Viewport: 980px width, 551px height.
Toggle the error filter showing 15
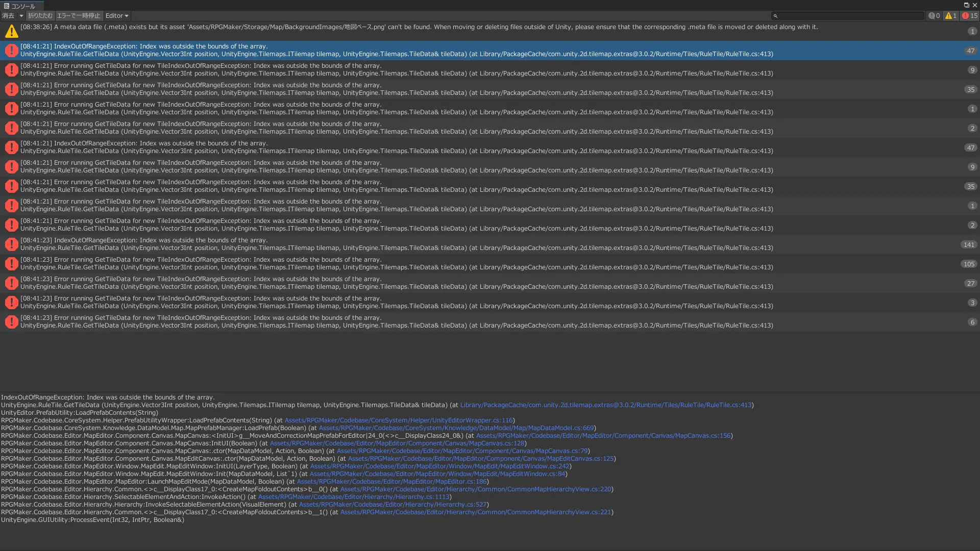click(970, 16)
